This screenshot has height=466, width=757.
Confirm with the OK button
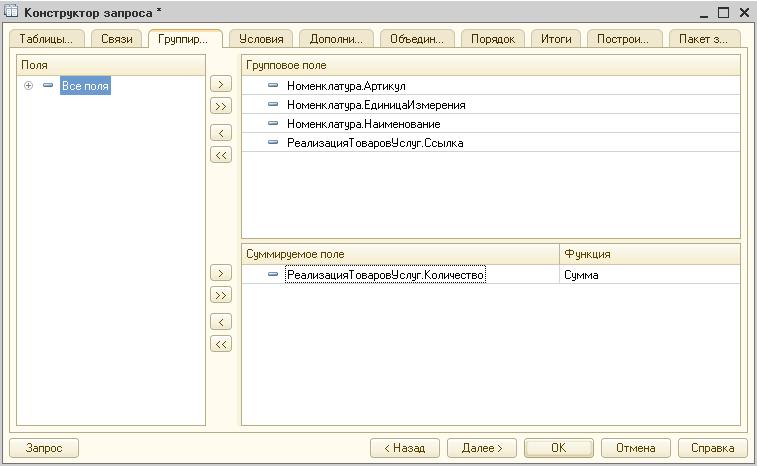(x=558, y=448)
